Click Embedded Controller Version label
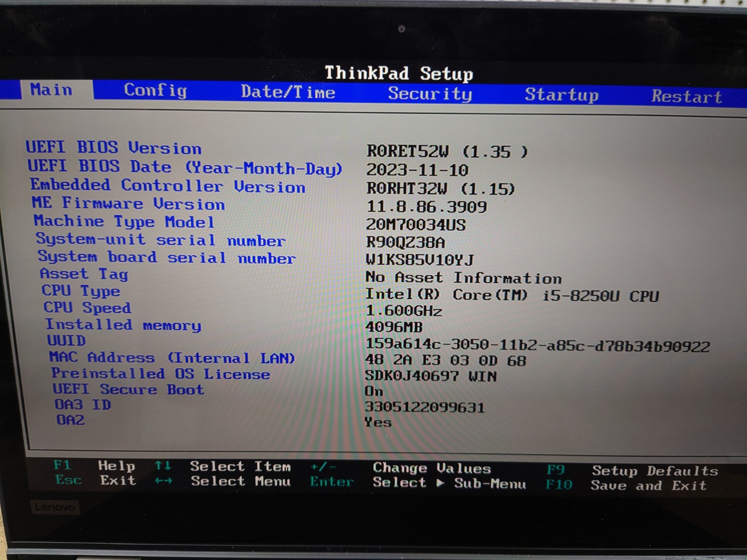The height and width of the screenshot is (560, 747). pos(168,186)
